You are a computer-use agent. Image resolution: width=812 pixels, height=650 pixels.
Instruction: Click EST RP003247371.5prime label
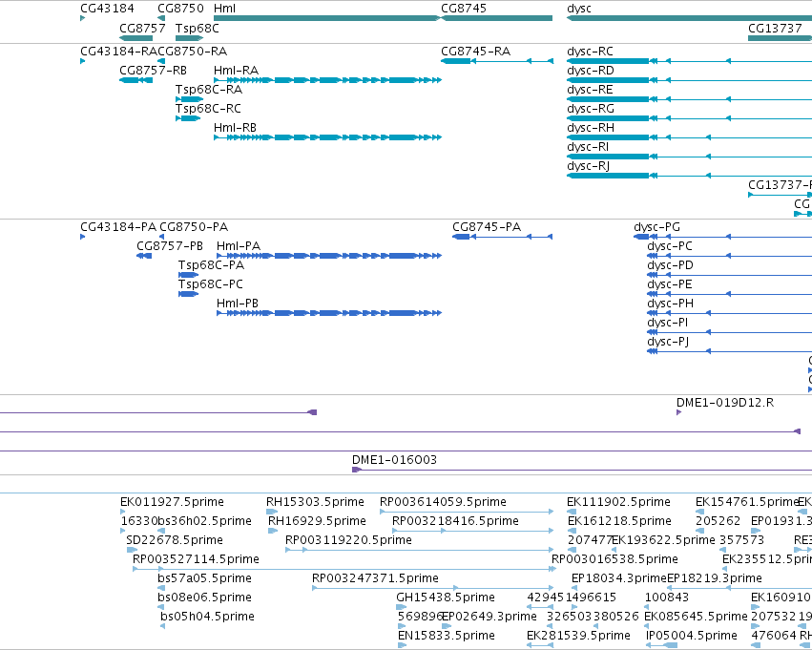[x=375, y=578]
